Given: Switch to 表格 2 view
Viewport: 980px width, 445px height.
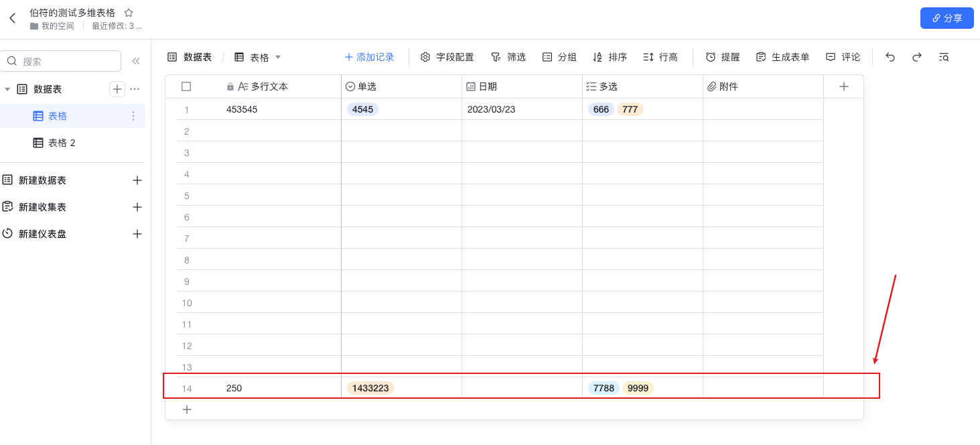Looking at the screenshot, I should point(62,143).
